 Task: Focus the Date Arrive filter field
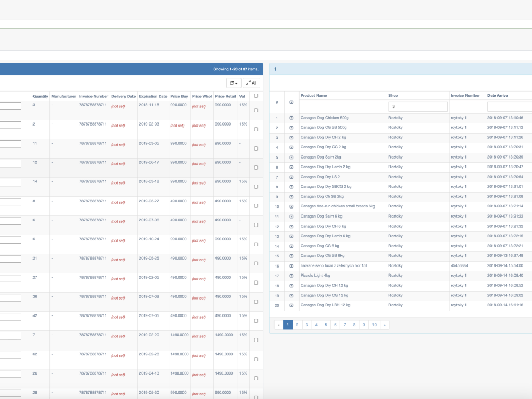510,106
